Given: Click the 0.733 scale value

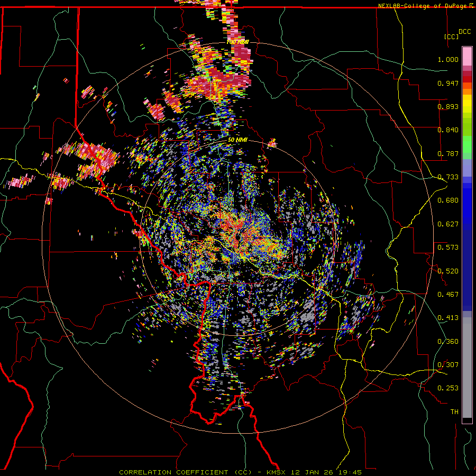Looking at the screenshot, I should pos(448,177).
